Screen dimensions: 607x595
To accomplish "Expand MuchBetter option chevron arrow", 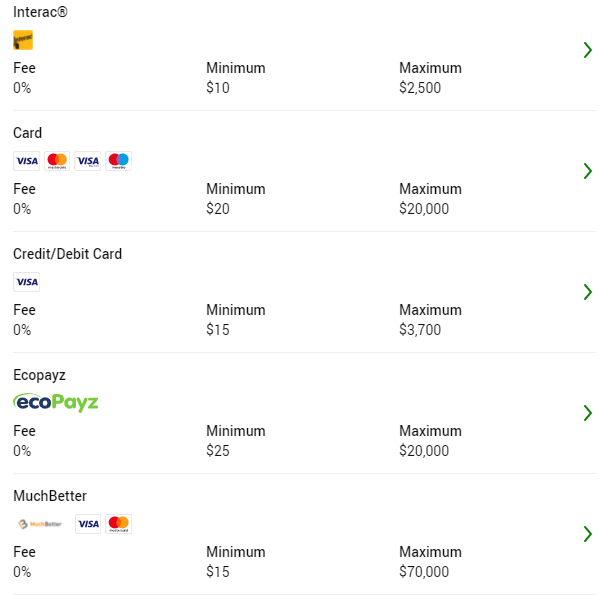I will 588,534.
